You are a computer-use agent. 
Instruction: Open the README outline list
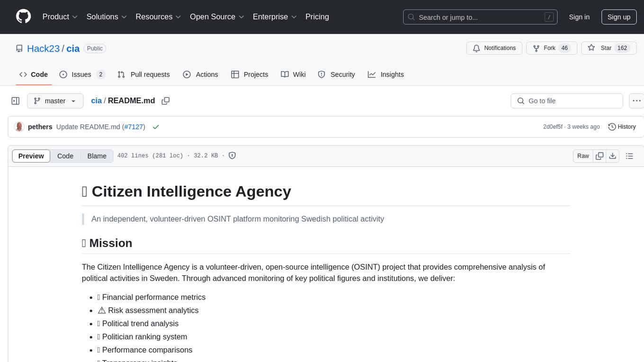[629, 156]
